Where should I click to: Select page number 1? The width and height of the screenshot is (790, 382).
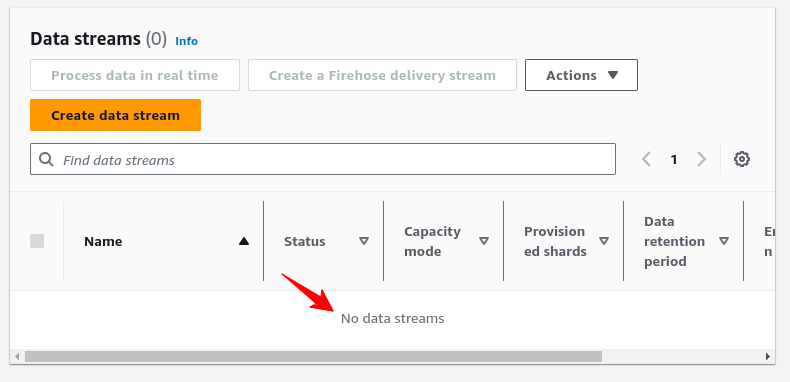(x=674, y=160)
